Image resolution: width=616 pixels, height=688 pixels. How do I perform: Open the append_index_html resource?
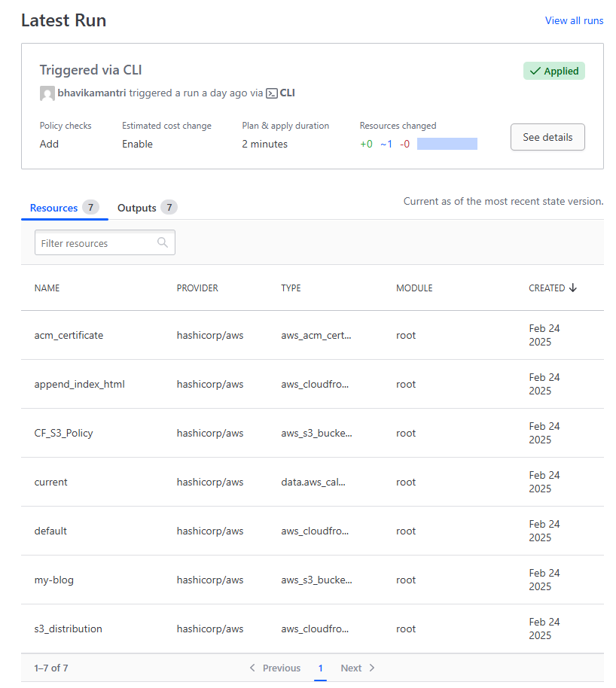(79, 384)
